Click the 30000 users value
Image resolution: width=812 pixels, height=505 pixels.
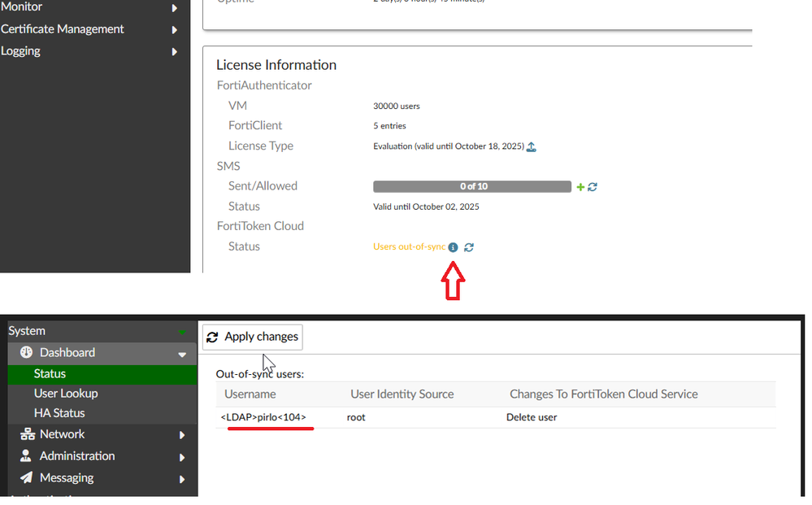pos(397,107)
